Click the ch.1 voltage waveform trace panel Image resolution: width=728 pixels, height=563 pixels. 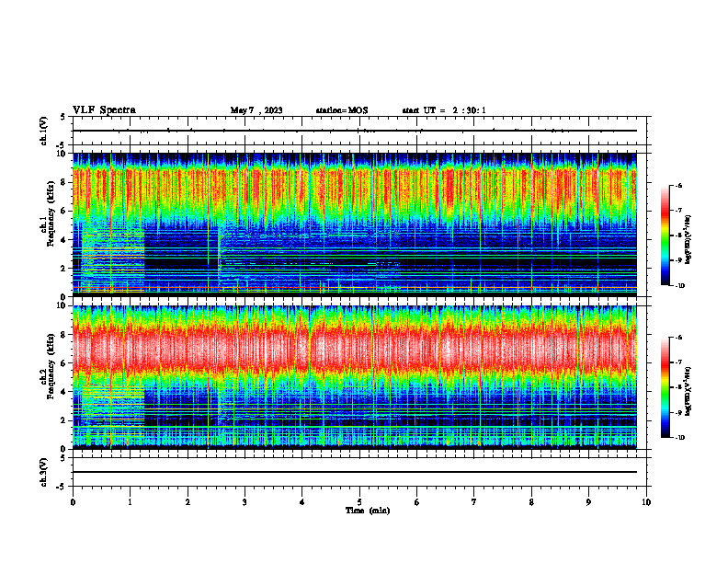click(x=359, y=131)
